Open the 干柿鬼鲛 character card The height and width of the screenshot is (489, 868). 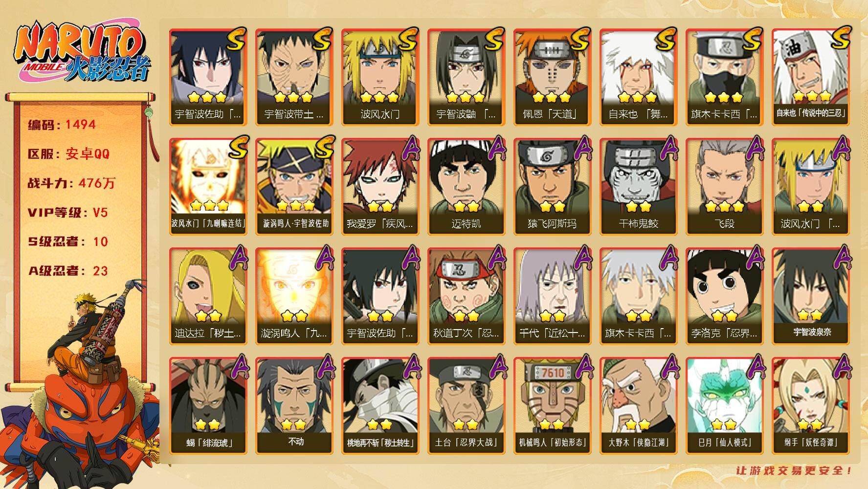[638, 186]
